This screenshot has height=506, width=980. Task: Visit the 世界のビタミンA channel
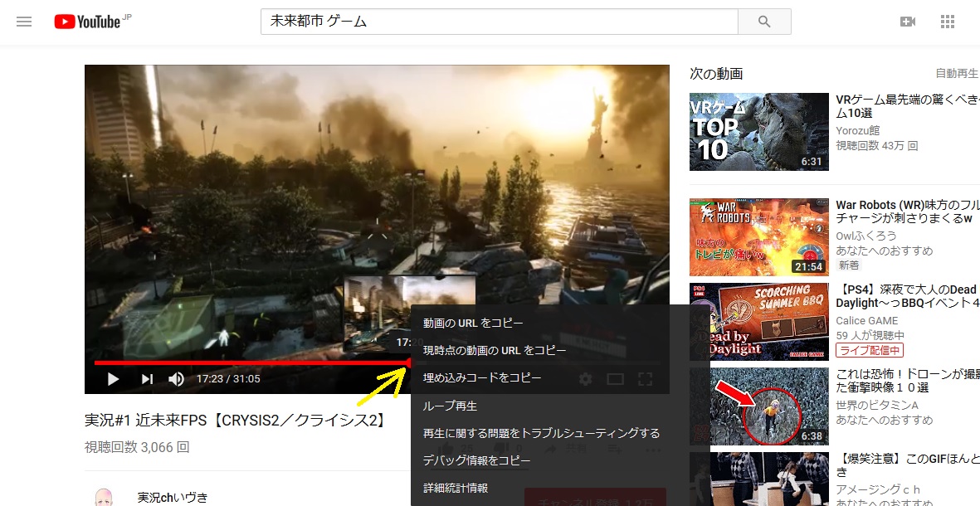tap(877, 405)
